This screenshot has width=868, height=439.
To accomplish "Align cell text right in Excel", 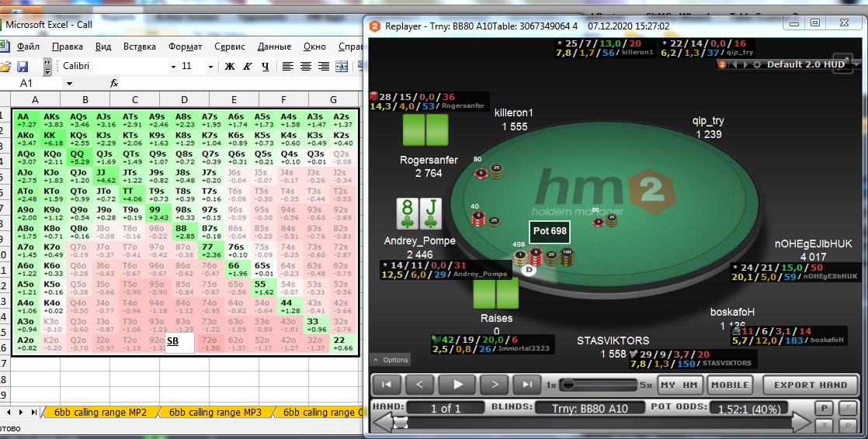I will tap(323, 67).
